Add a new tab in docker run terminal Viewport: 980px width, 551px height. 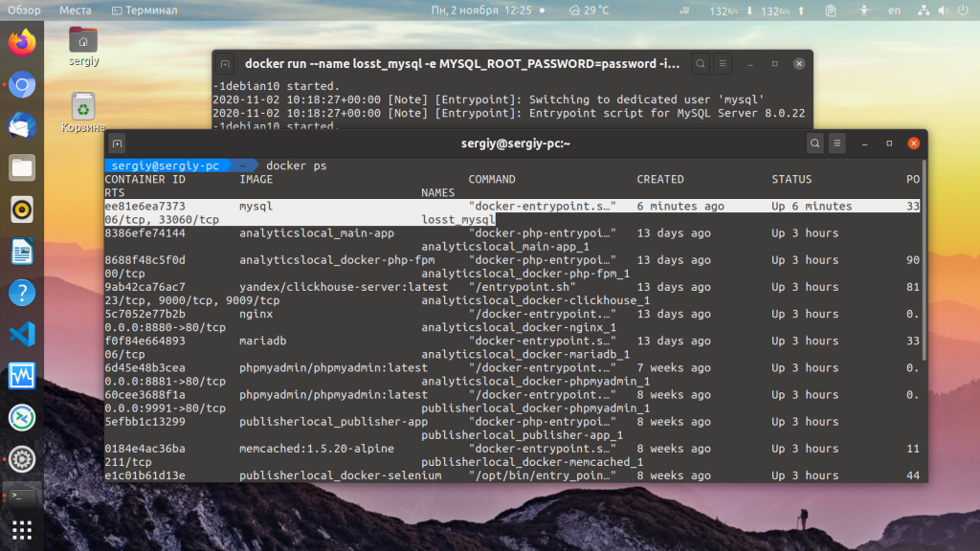[x=225, y=64]
